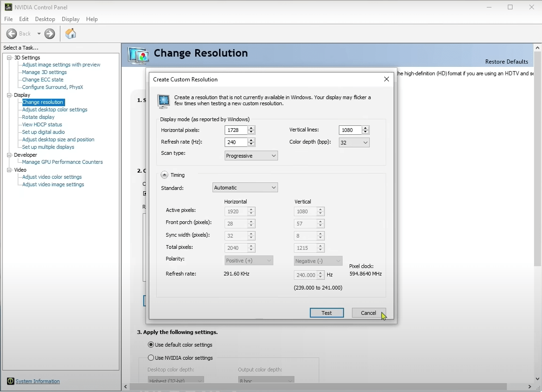Select Change ECC state

(43, 80)
